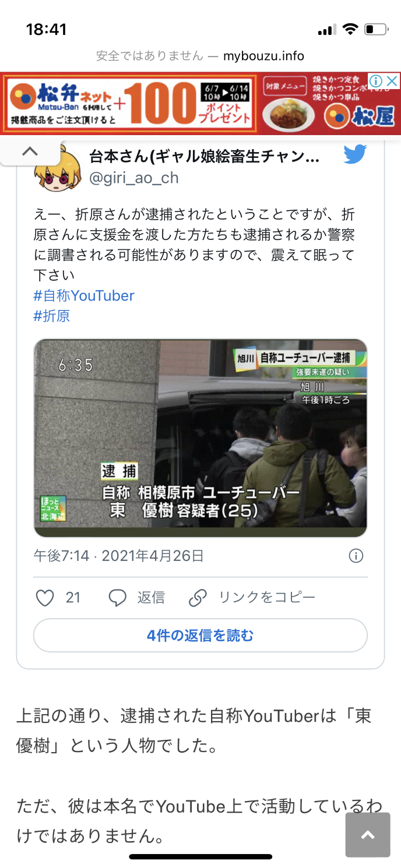Tap the mybouzu.info address bar
The height and width of the screenshot is (868, 401).
(200, 56)
